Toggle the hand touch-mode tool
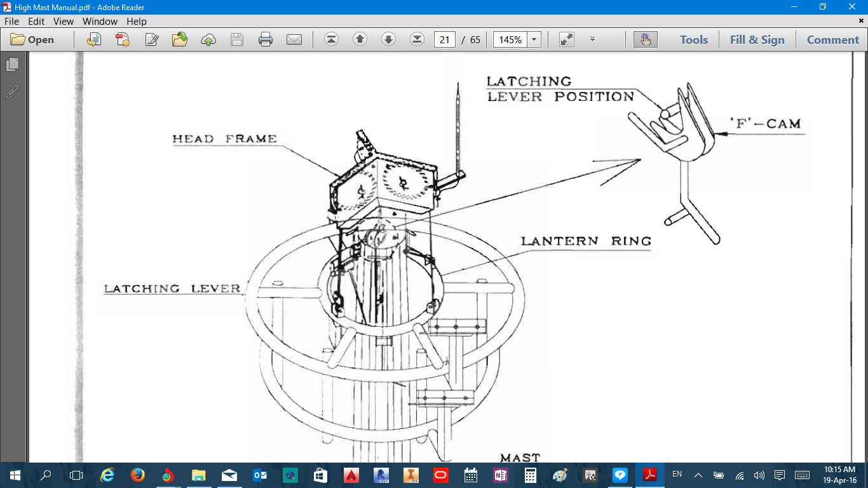The height and width of the screenshot is (488, 868). point(646,39)
